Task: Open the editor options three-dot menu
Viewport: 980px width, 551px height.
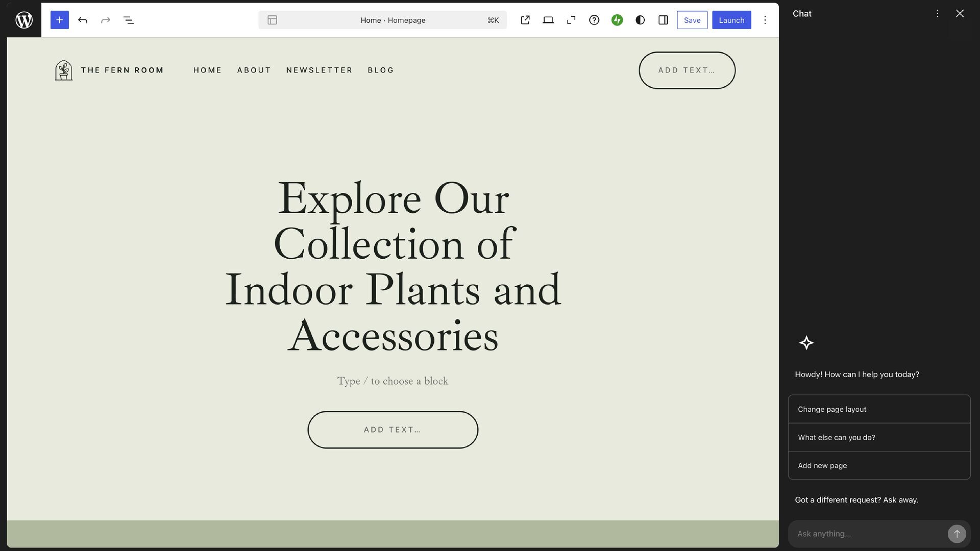Action: tap(765, 20)
